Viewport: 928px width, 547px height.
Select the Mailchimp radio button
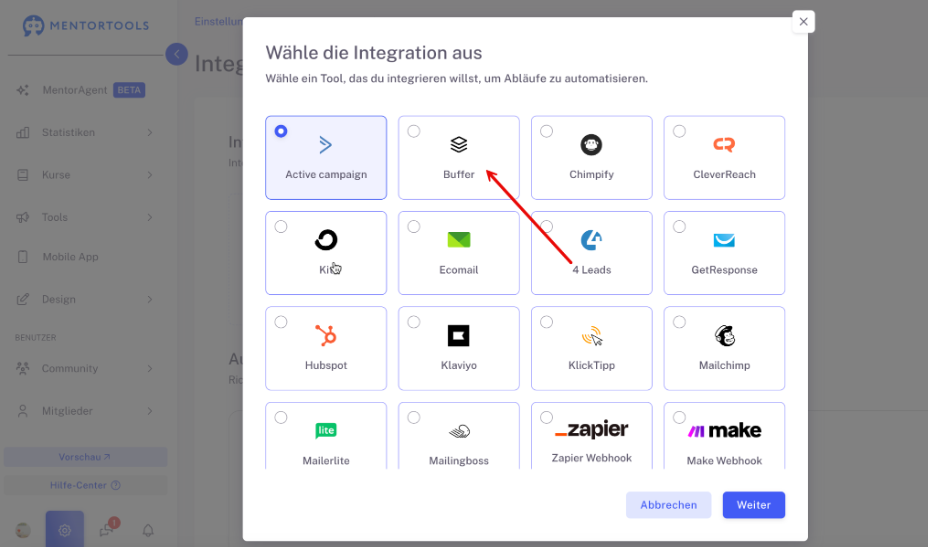point(679,322)
